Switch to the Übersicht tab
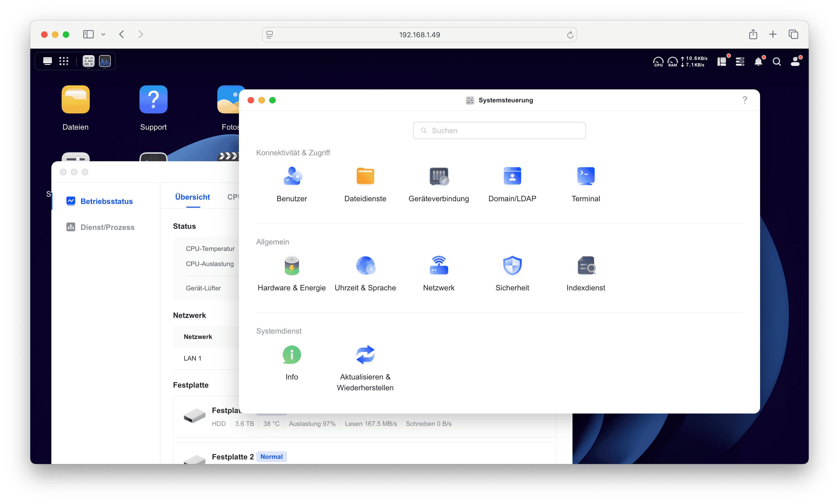This screenshot has height=504, width=839. tap(192, 197)
